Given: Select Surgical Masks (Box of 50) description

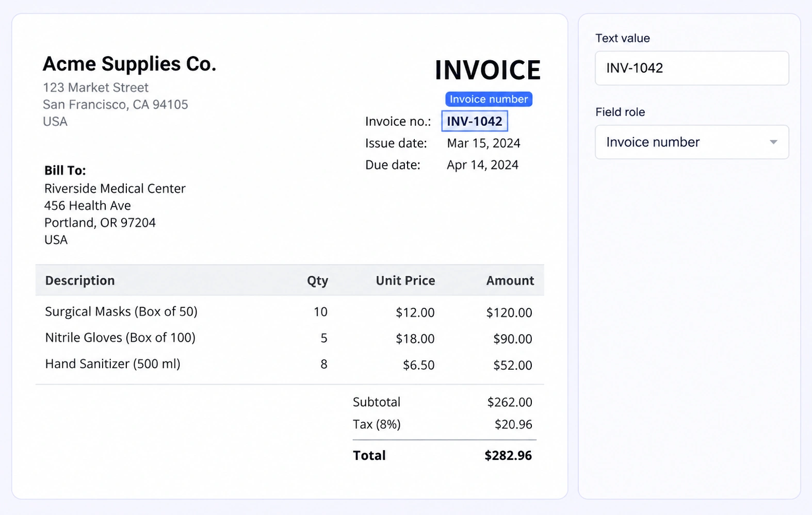Looking at the screenshot, I should point(121,312).
